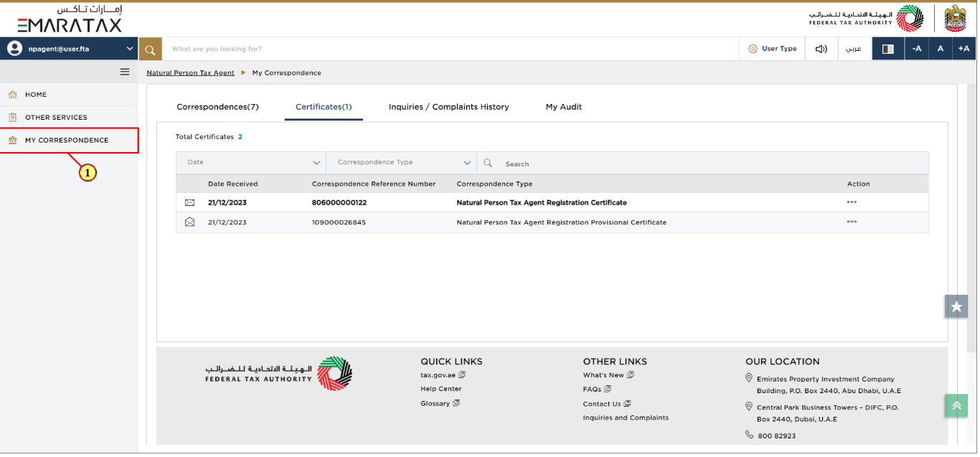Toggle the high-contrast display icon
This screenshot has width=980, height=457.
[887, 49]
